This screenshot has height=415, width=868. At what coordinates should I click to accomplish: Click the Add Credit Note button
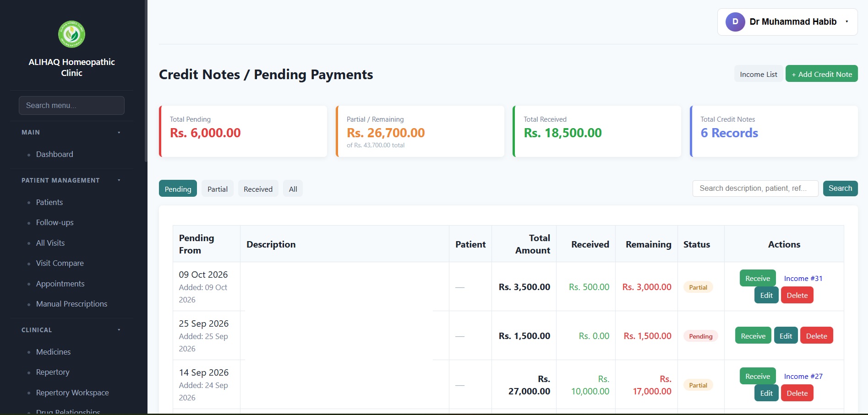(822, 74)
